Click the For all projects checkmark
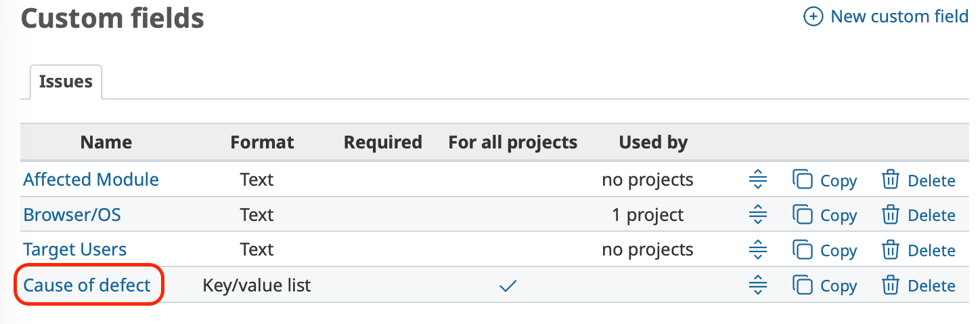 (508, 286)
